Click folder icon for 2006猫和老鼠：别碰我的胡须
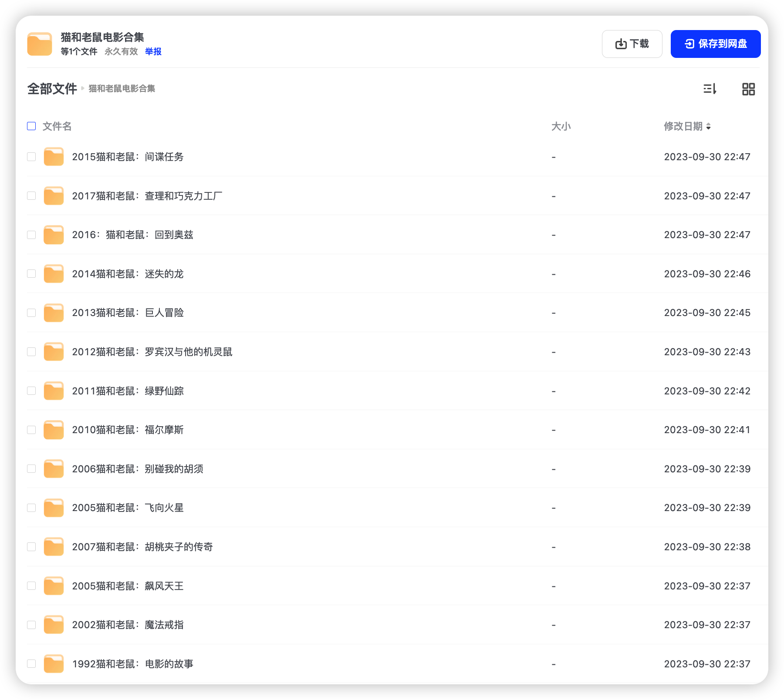The height and width of the screenshot is (700, 784). (54, 469)
